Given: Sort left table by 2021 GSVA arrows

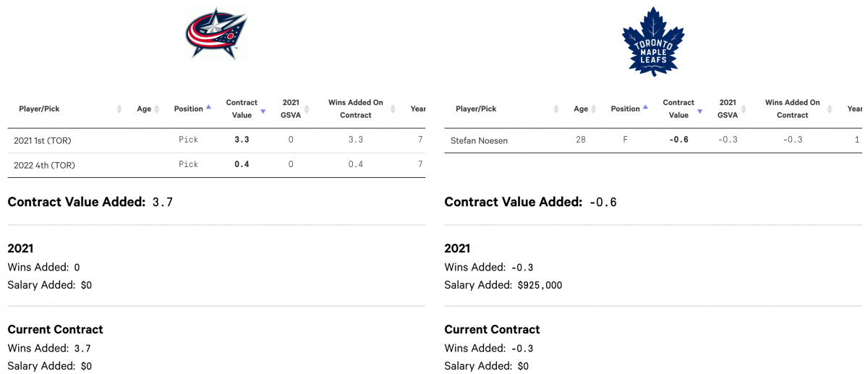Looking at the screenshot, I should (306, 109).
